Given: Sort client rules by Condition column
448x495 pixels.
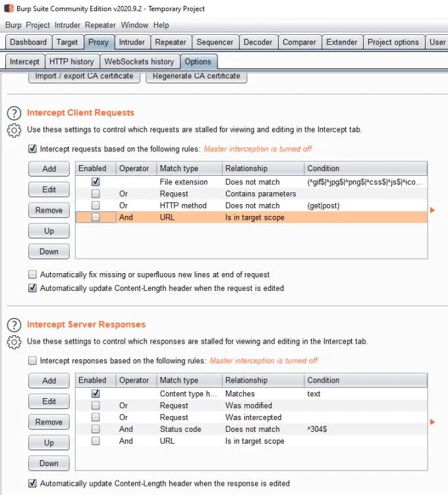Looking at the screenshot, I should [x=366, y=169].
